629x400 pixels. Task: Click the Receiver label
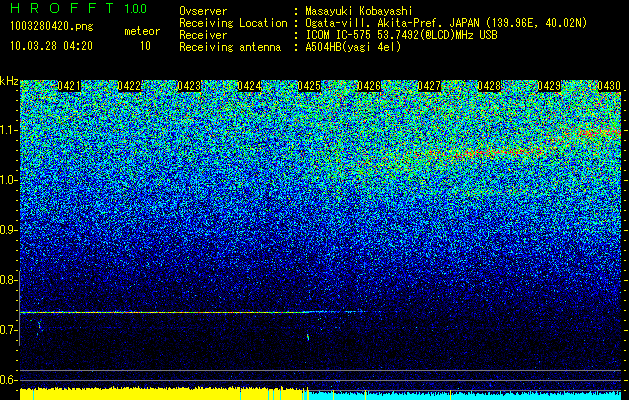click(203, 35)
